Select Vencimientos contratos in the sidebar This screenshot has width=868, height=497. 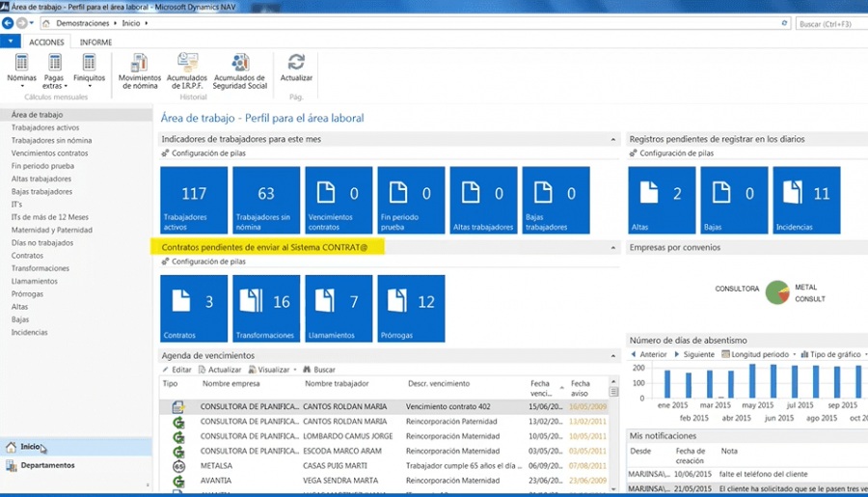49,153
